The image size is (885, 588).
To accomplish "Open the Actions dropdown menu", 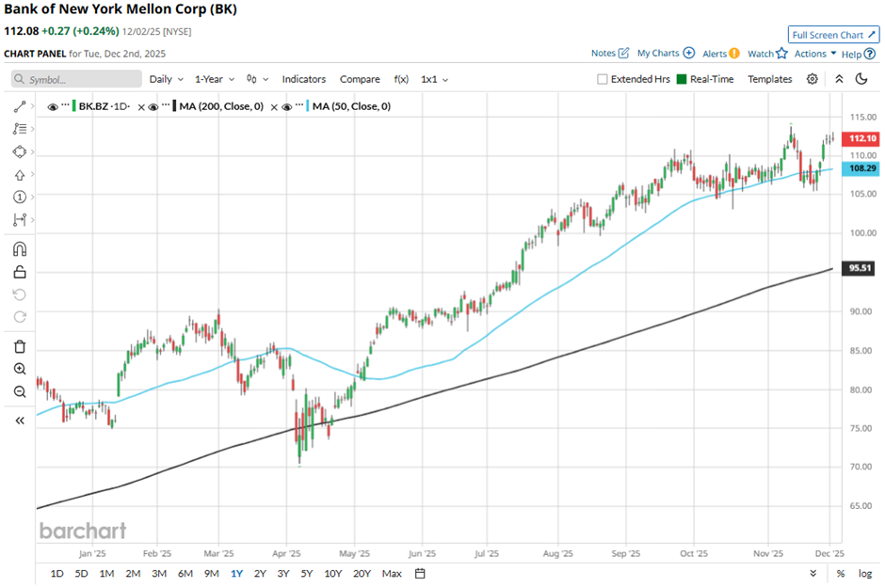I will pos(814,54).
